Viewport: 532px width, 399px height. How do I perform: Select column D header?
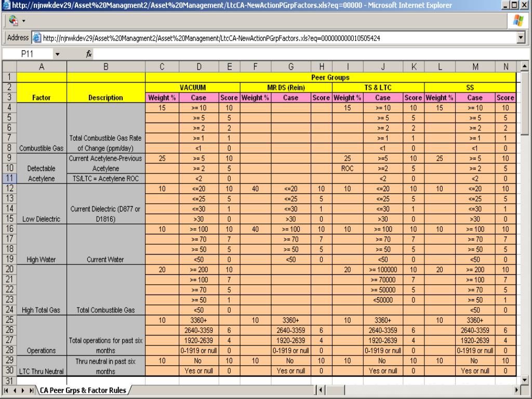(199, 67)
